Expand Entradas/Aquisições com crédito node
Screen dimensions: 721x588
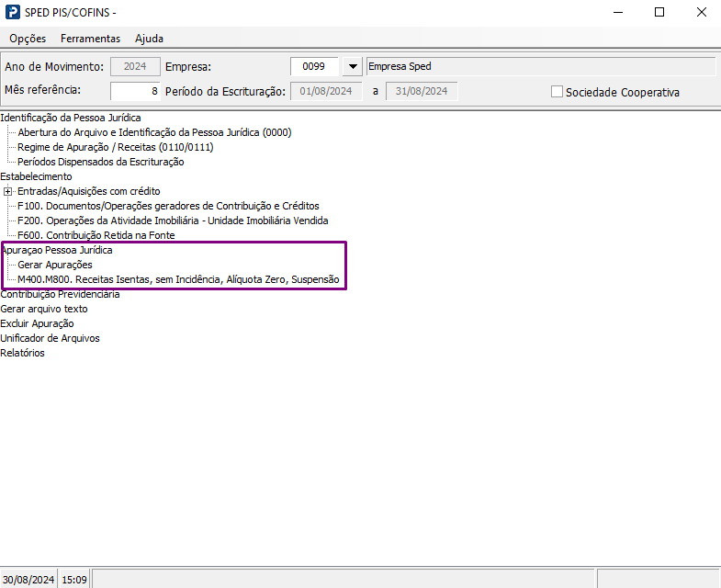[x=8, y=191]
